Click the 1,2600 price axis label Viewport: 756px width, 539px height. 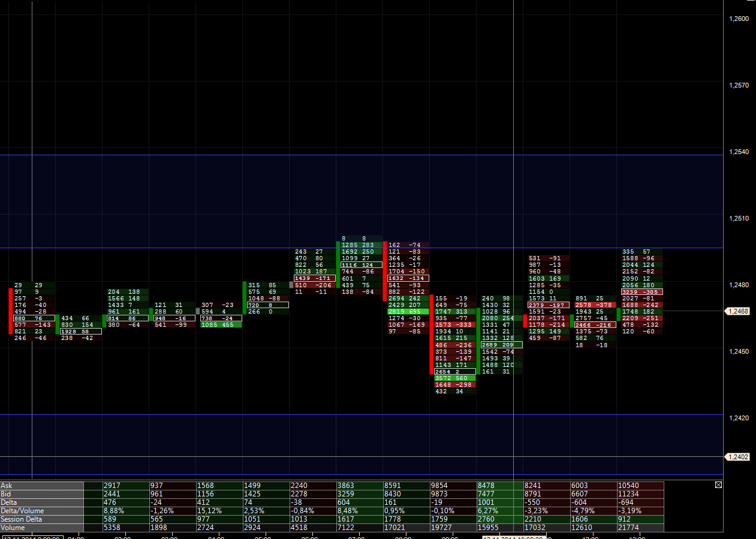(x=739, y=19)
